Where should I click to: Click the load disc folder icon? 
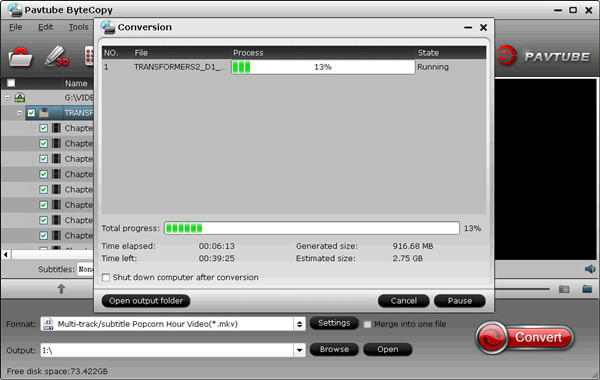(20, 57)
